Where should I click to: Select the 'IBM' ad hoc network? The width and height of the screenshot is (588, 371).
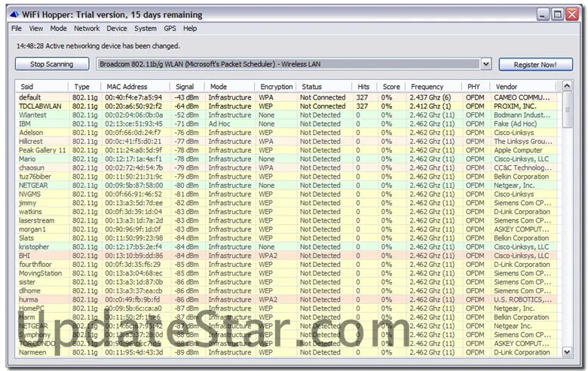click(x=289, y=124)
